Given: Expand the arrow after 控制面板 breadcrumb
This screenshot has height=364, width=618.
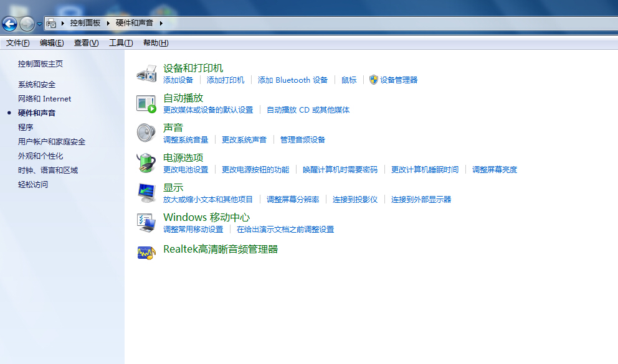Looking at the screenshot, I should click(108, 23).
